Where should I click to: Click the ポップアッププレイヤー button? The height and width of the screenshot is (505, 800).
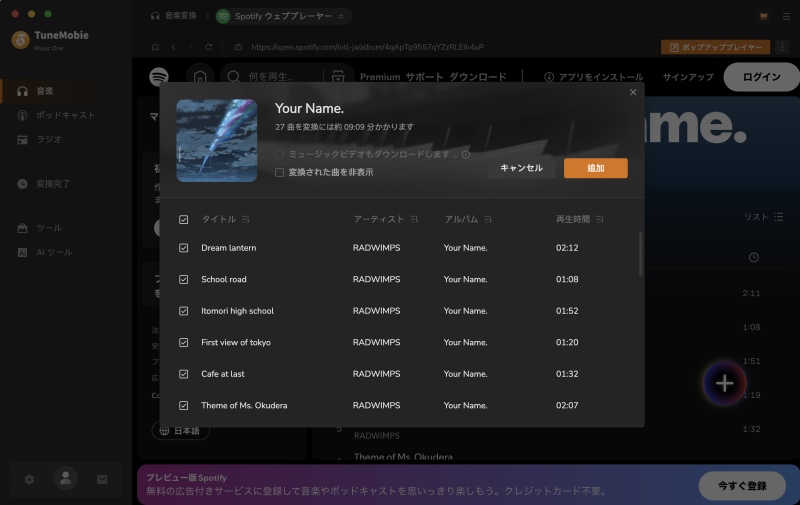[715, 47]
